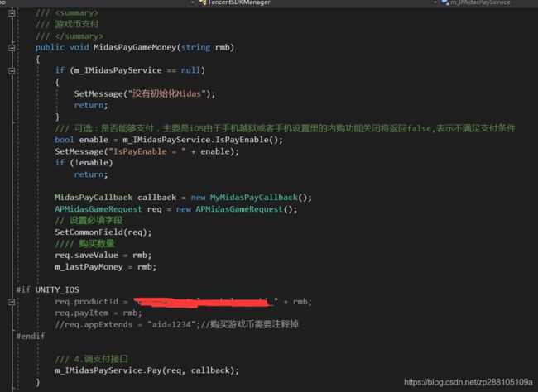Click the class icon beside TencentSDKManager
The height and width of the screenshot is (392, 538).
[203, 3]
